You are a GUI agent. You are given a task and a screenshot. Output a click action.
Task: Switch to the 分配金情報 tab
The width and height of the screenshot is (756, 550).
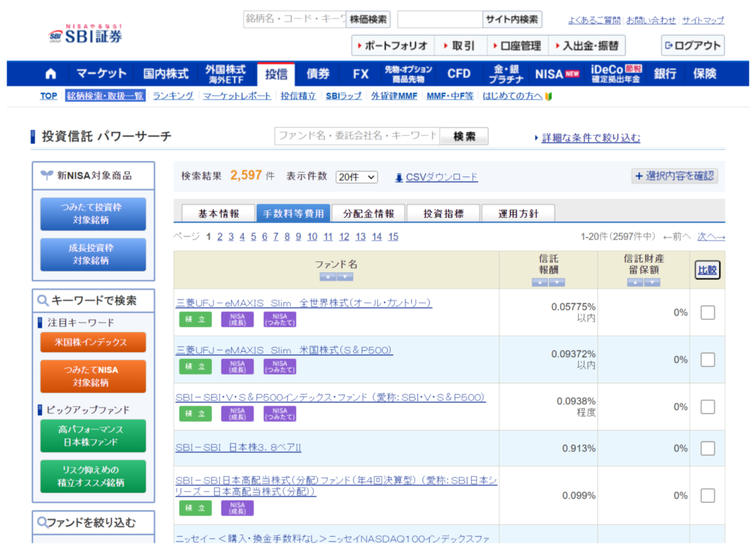[x=368, y=214]
